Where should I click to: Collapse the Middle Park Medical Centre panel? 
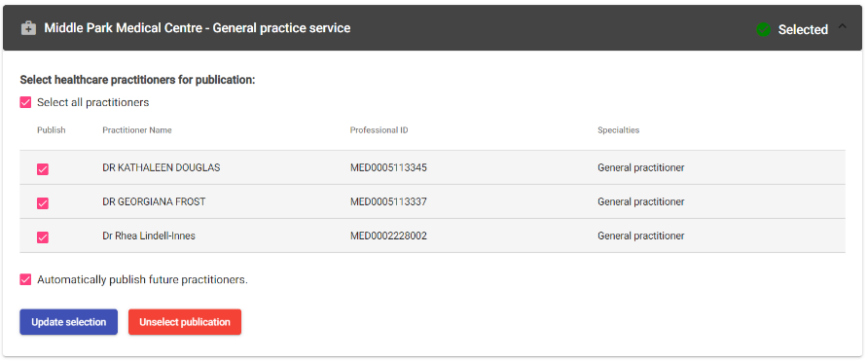[x=842, y=26]
